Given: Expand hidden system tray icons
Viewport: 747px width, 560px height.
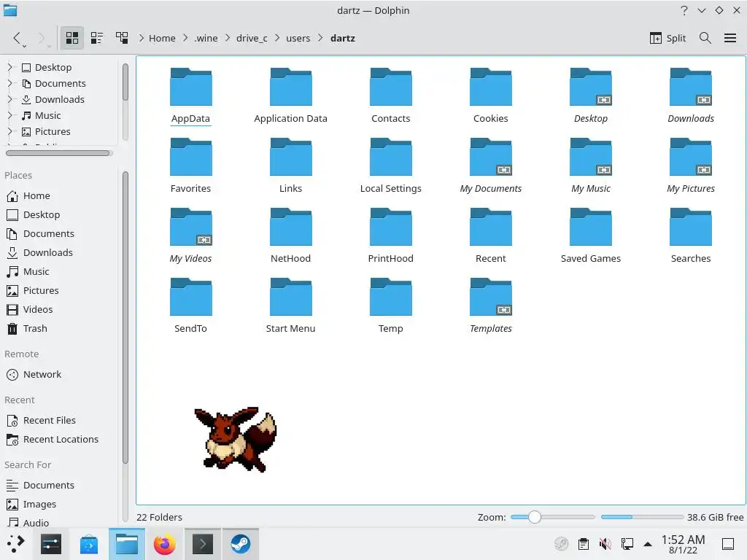Looking at the screenshot, I should click(x=648, y=544).
